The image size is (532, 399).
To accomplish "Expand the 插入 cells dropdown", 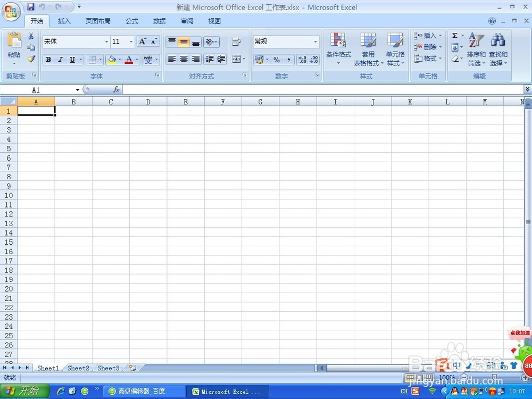I will coord(440,36).
